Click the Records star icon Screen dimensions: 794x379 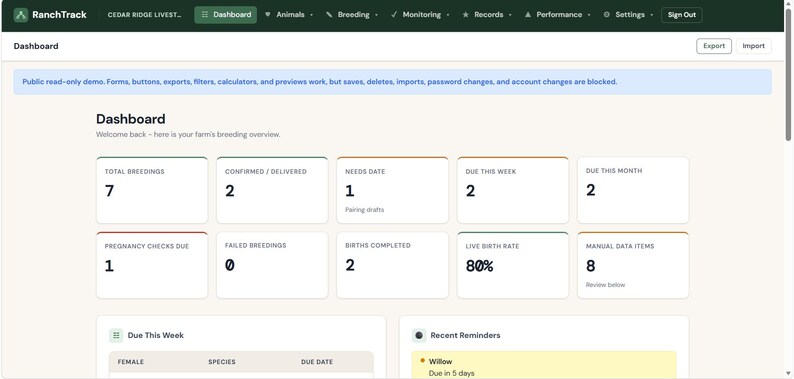[x=465, y=15]
